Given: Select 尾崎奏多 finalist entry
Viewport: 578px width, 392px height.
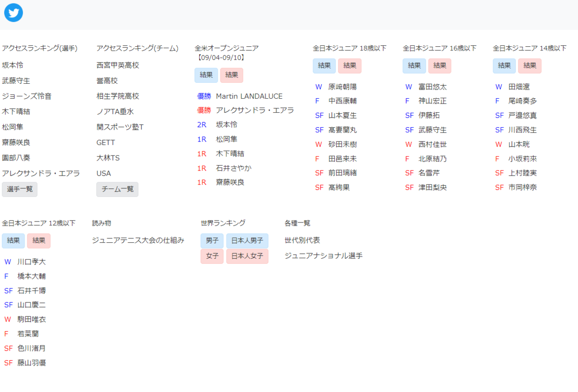Looking at the screenshot, I should point(523,101).
